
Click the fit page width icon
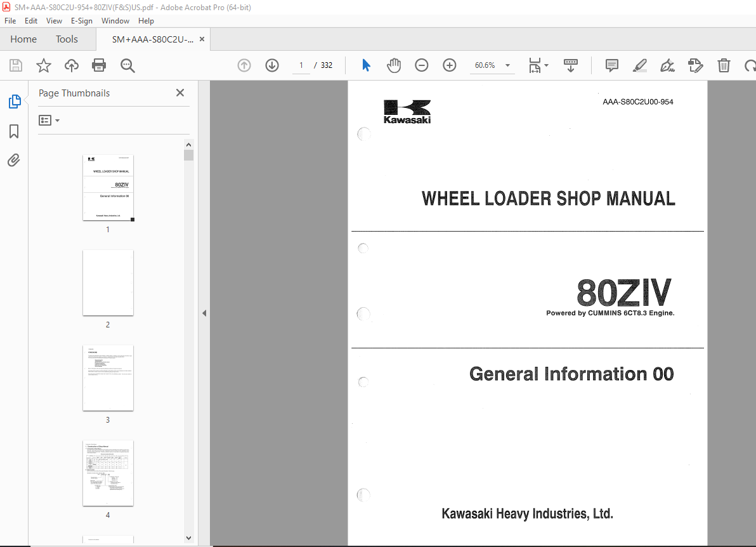535,65
